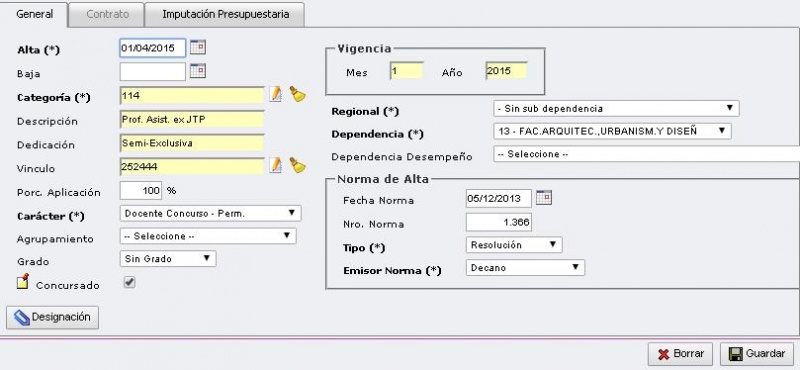This screenshot has height=370, width=800.
Task: Click the Borrar button
Action: (x=680, y=354)
